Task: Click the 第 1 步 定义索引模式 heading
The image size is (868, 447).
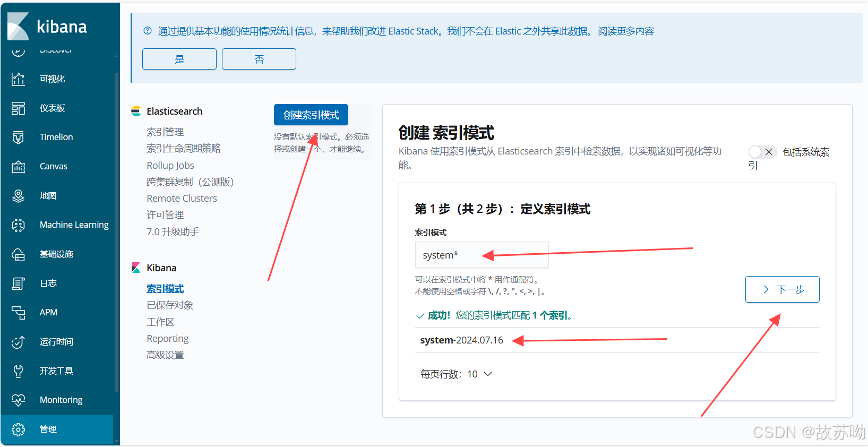Action: [x=502, y=209]
